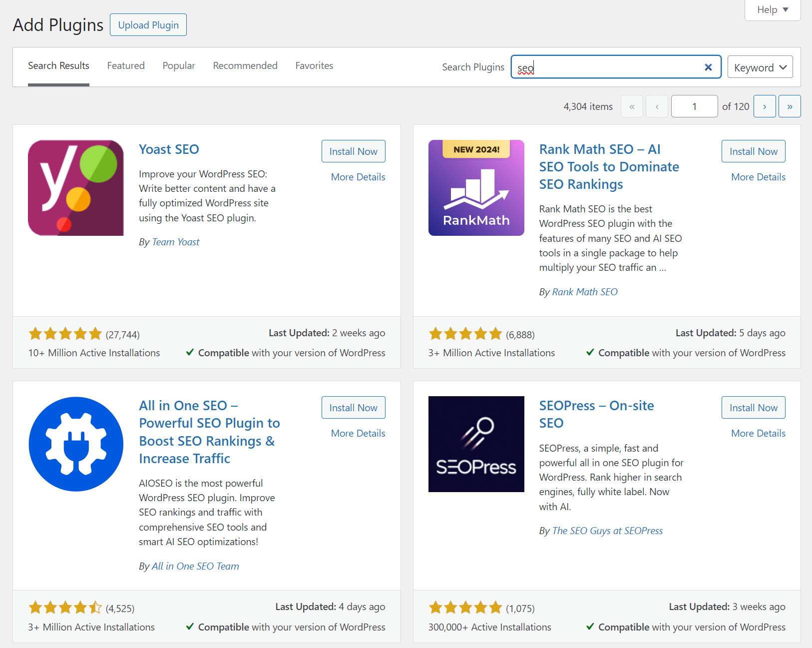The width and height of the screenshot is (812, 648).
Task: View More Details for Yoast SEO
Action: coord(358,177)
